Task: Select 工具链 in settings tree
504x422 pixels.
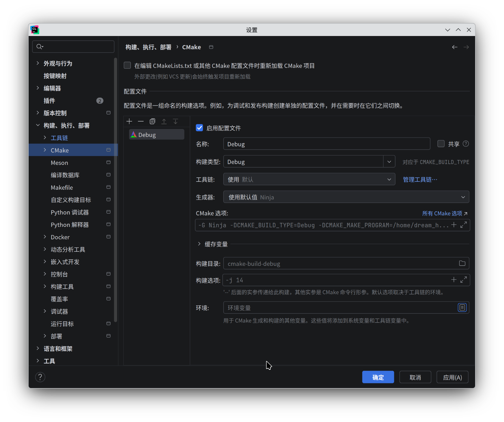Action: click(x=59, y=138)
